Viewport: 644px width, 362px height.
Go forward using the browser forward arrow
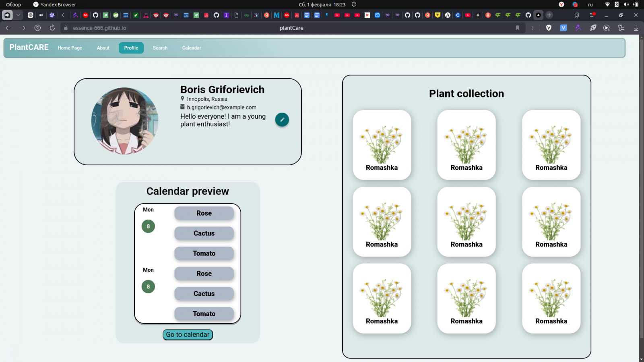pyautogui.click(x=23, y=28)
